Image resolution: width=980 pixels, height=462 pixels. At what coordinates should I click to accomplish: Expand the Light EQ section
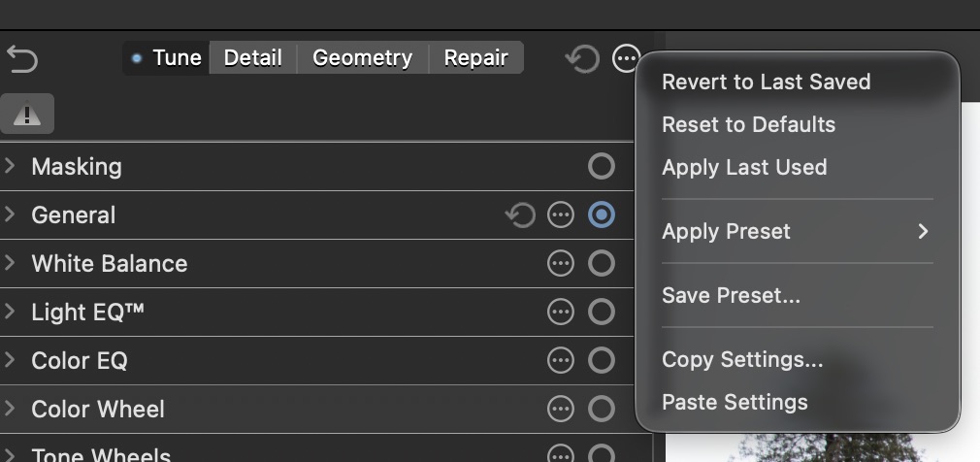[11, 313]
